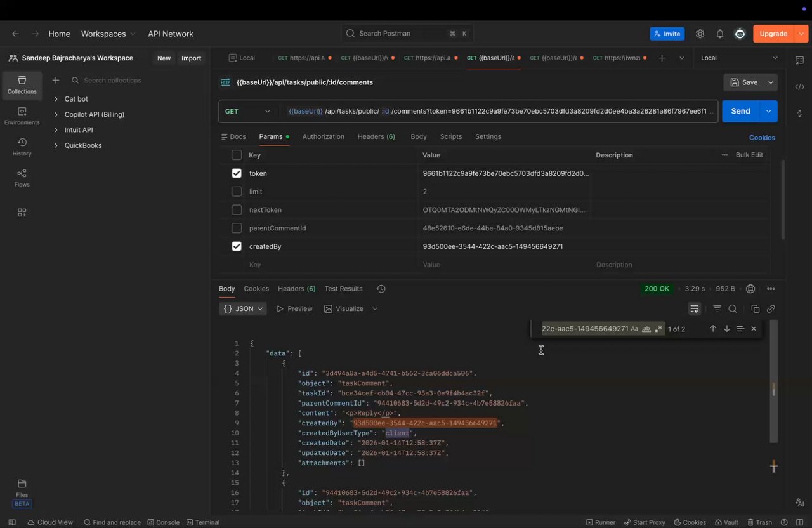Open Postman settings gear icon
Image resolution: width=812 pixels, height=528 pixels.
700,34
